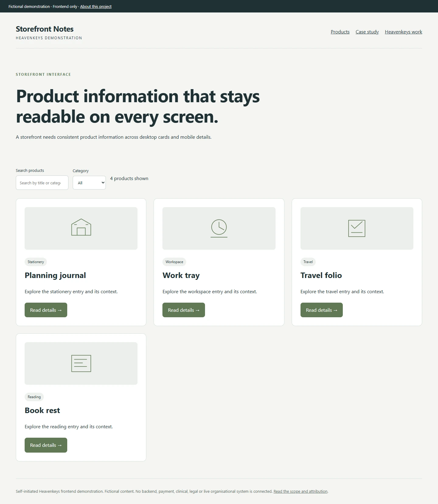
Task: Click "Explore the travel entry and its context."
Action: pos(342,292)
